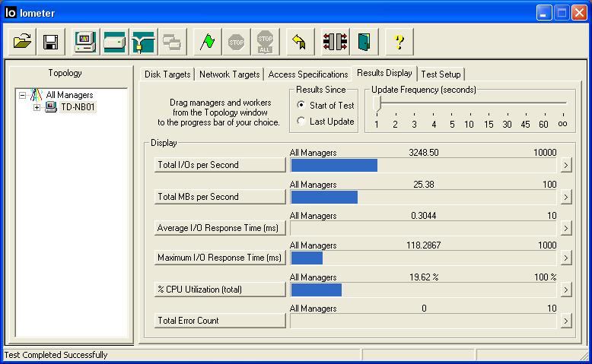Select the TD-NB01 manager computer icon
Screen dimensions: 592x364
tap(50, 107)
